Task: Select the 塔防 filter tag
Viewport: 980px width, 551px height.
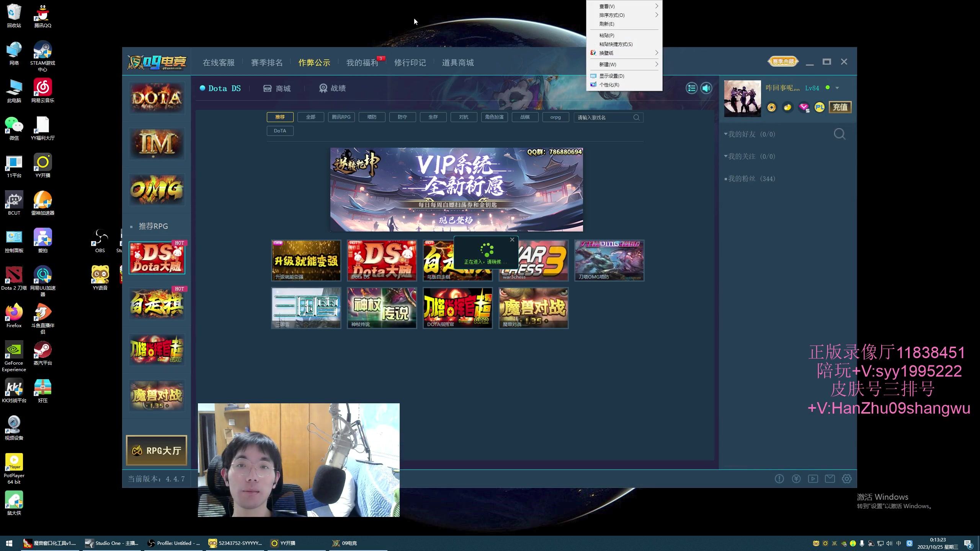Action: coord(372,117)
